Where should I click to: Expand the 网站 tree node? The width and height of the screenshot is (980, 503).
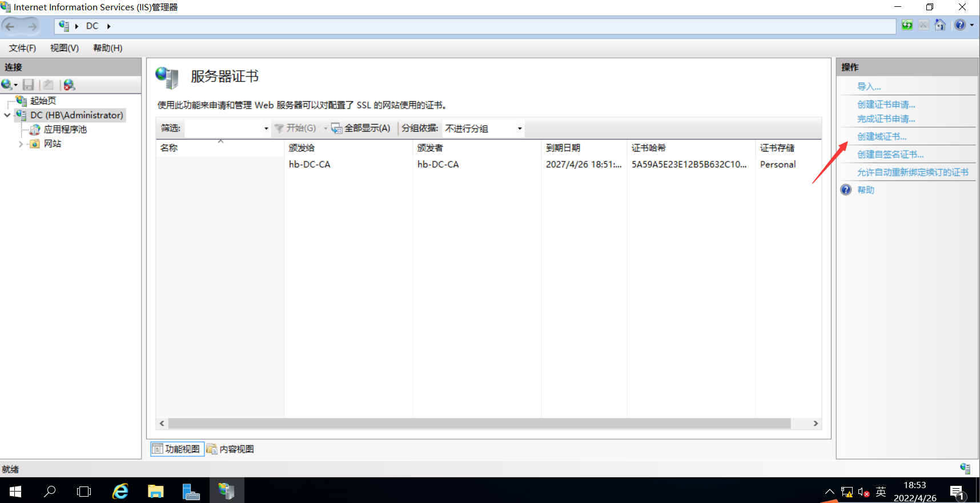click(21, 144)
